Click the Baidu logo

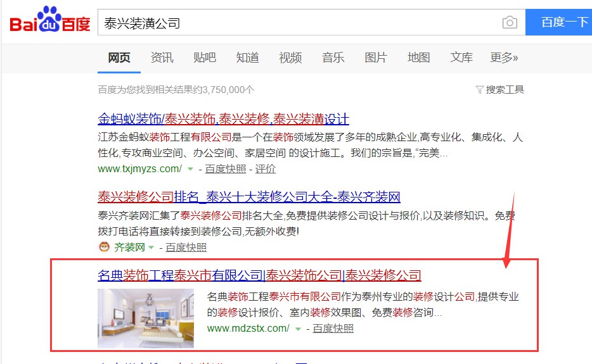49,21
